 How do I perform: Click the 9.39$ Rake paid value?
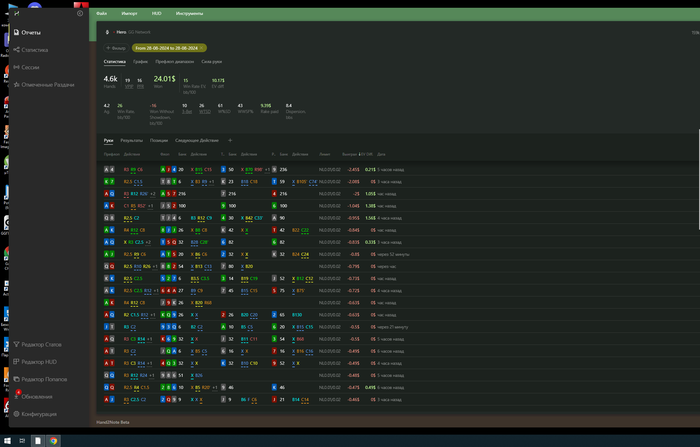[x=266, y=106]
